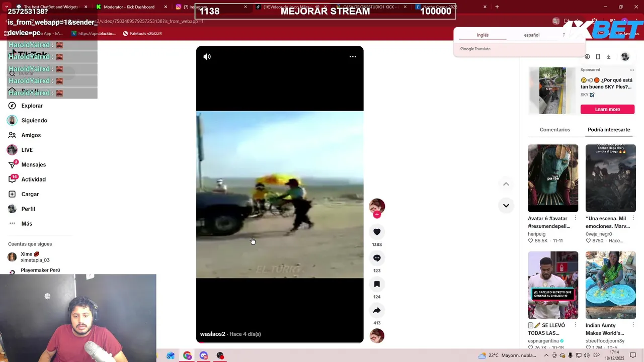Show hidden tray icons chevron
Image resolution: width=644 pixels, height=362 pixels.
coord(546,355)
